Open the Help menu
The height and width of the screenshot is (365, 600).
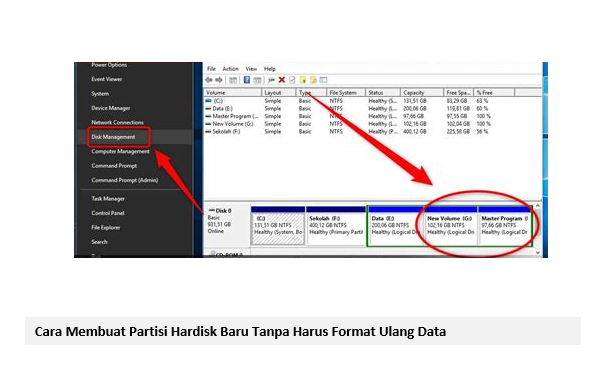click(x=269, y=69)
